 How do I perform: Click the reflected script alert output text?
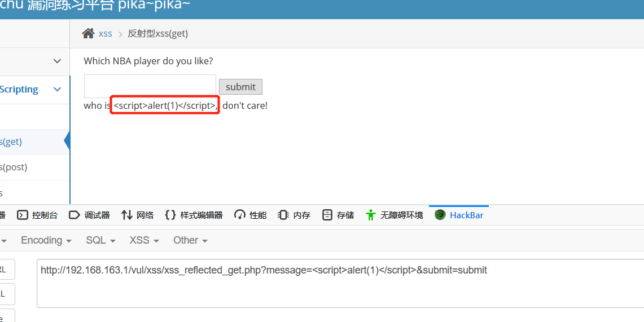(x=165, y=105)
